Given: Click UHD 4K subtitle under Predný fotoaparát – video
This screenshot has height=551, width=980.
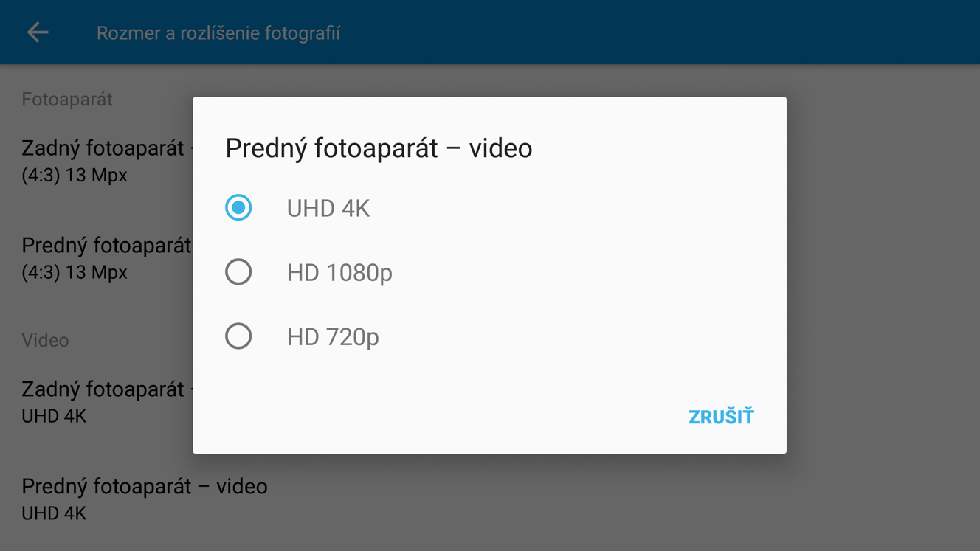Looking at the screenshot, I should pyautogui.click(x=54, y=513).
